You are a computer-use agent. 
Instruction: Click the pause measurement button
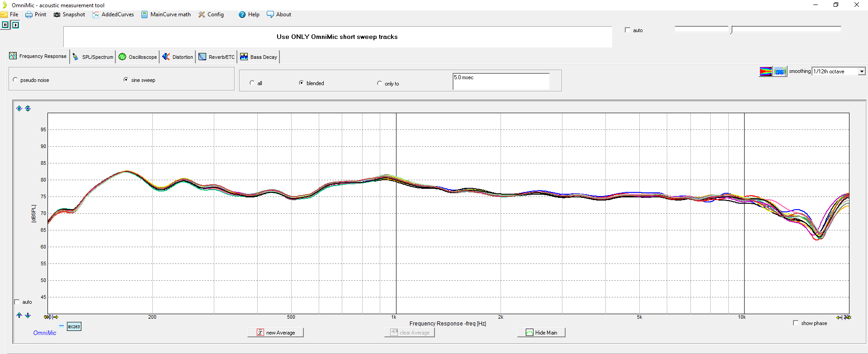click(x=5, y=25)
